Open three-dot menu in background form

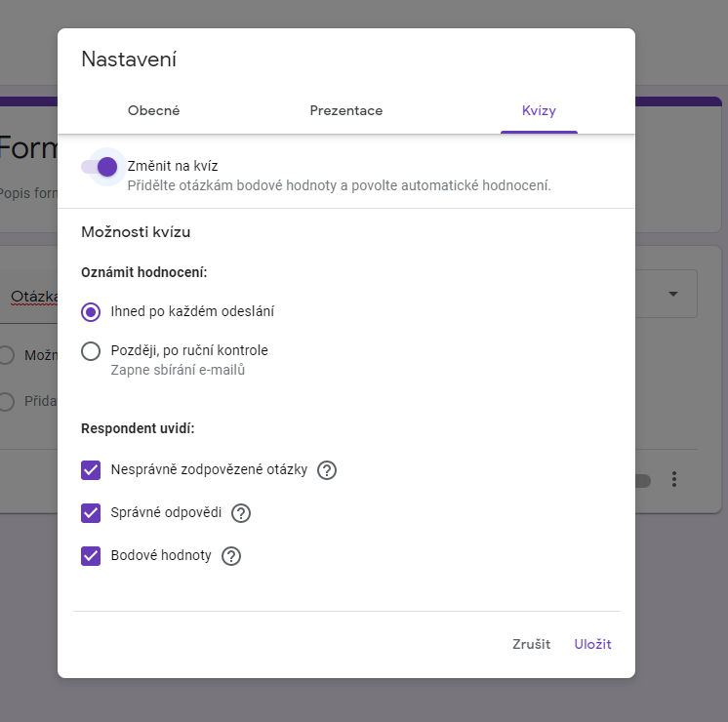click(673, 479)
